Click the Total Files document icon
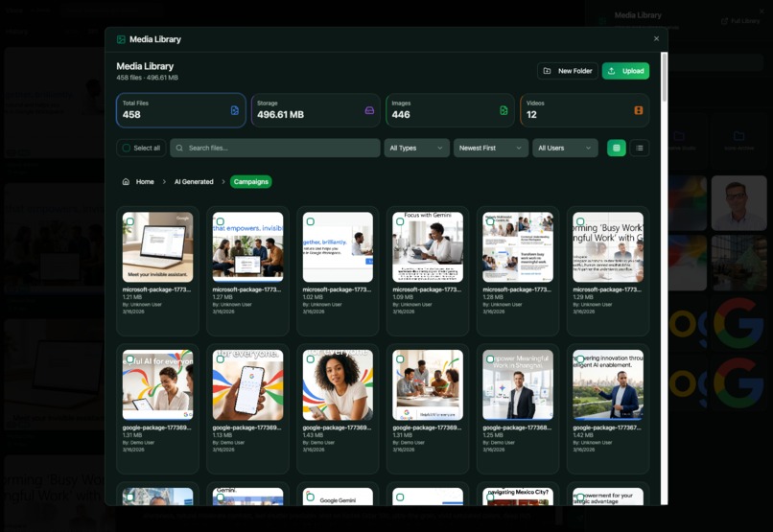The height and width of the screenshot is (532, 773). pos(235,110)
